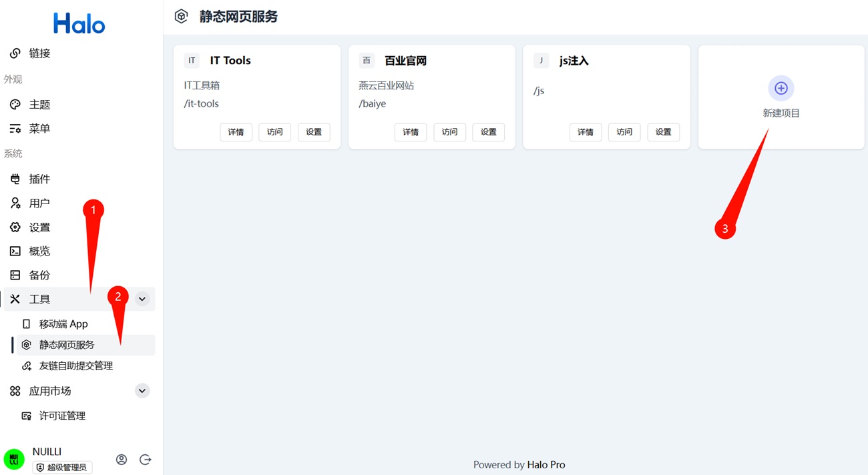868x475 pixels.
Task: Click the plus icon for 新建项目
Action: pos(781,88)
